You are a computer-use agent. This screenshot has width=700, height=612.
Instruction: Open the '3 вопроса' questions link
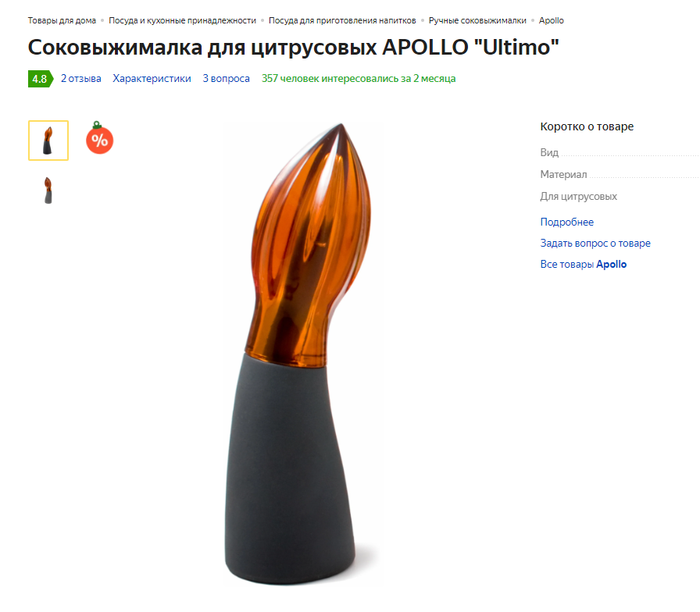point(226,79)
